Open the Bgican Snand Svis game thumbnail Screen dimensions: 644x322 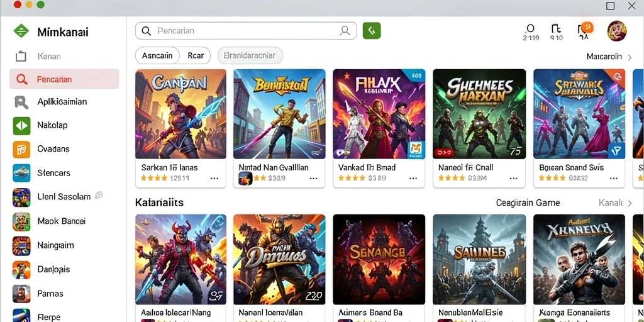pyautogui.click(x=579, y=114)
